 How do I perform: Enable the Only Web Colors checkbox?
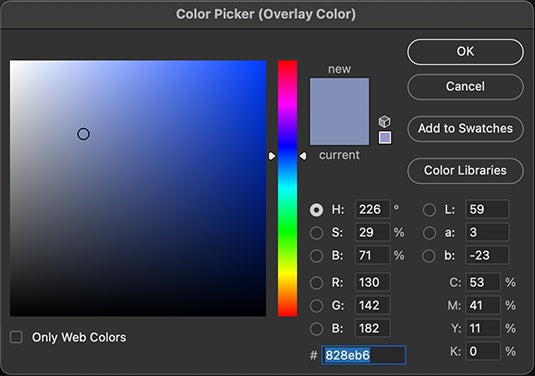click(x=16, y=337)
